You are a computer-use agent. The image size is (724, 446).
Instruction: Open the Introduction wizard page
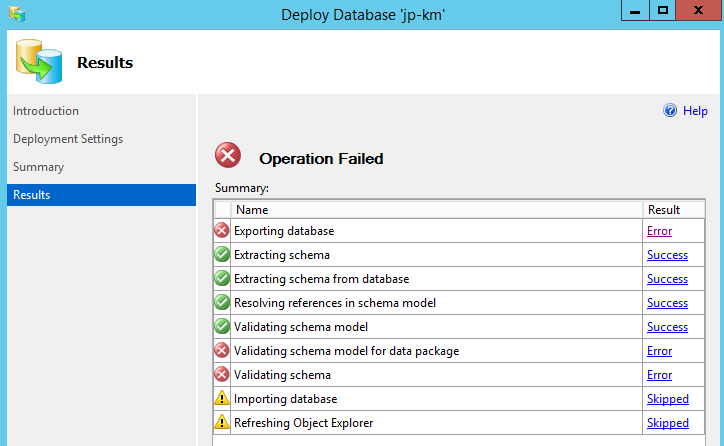coord(46,111)
